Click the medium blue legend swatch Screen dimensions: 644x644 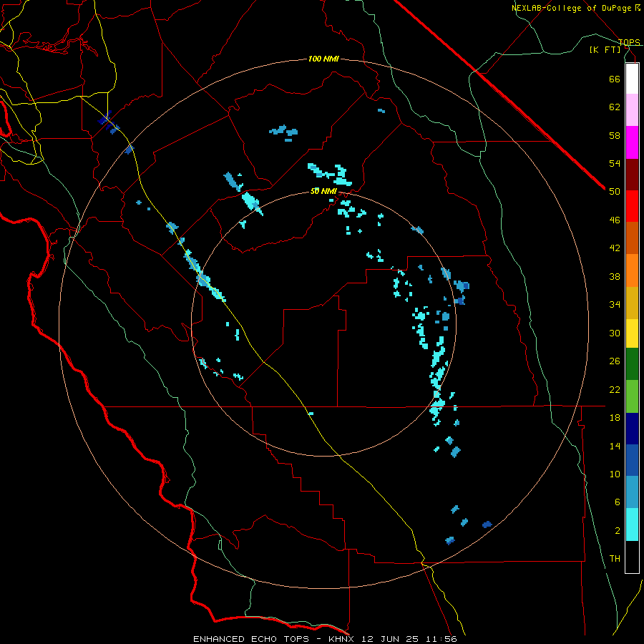point(632,460)
